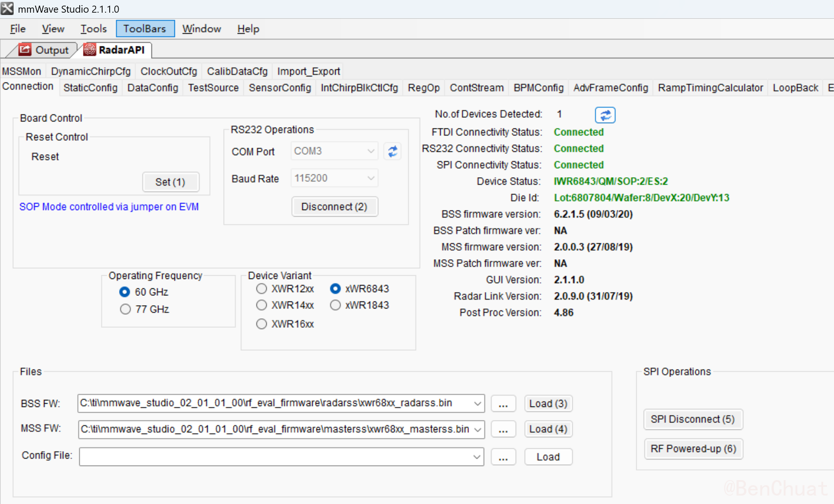Click the RF Powered-up (6) button
The height and width of the screenshot is (504, 834).
(x=693, y=449)
